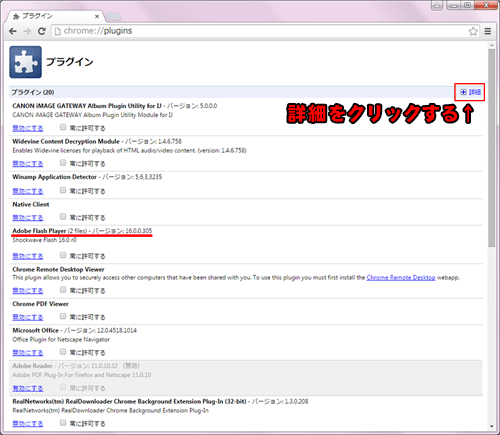
Task: Reload the plugins page
Action: click(42, 31)
